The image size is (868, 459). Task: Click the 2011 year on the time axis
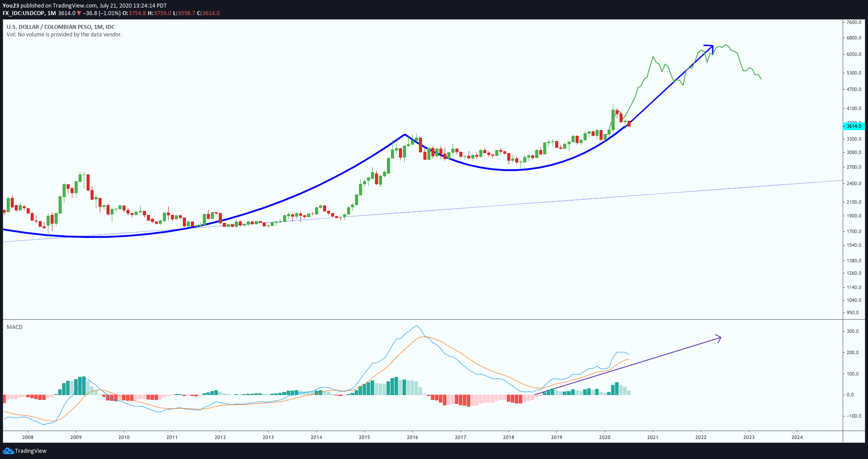point(172,437)
